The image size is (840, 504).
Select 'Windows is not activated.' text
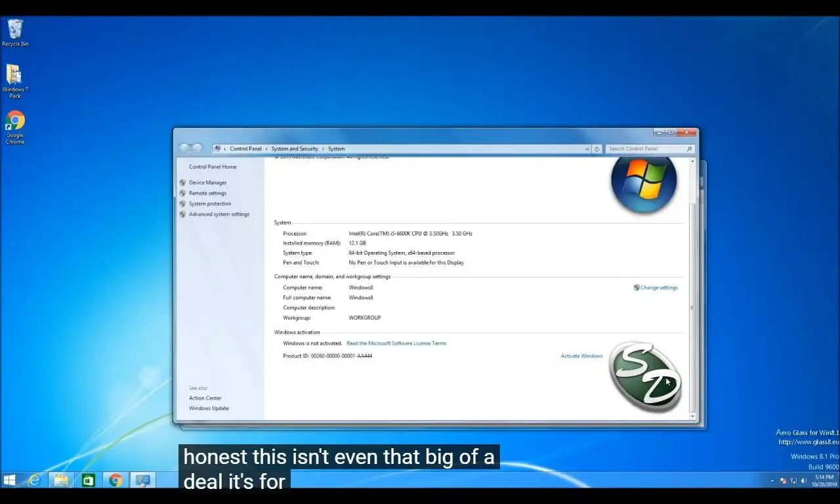pos(312,343)
